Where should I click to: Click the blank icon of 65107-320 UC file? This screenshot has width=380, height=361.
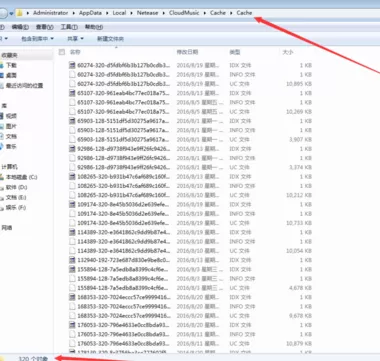coord(72,112)
